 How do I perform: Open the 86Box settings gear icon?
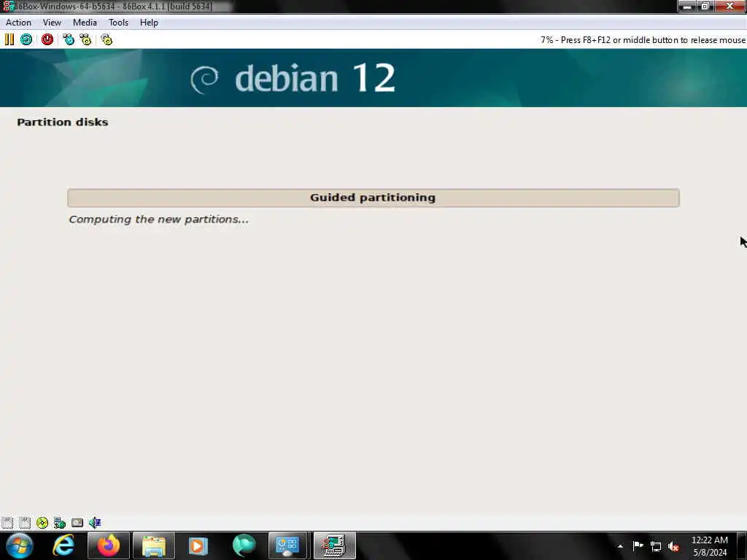[107, 39]
